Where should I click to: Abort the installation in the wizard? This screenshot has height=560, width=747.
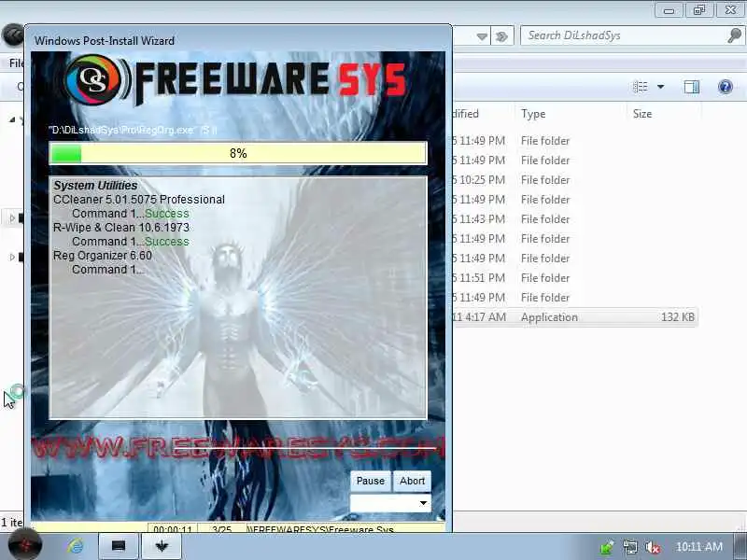click(412, 481)
